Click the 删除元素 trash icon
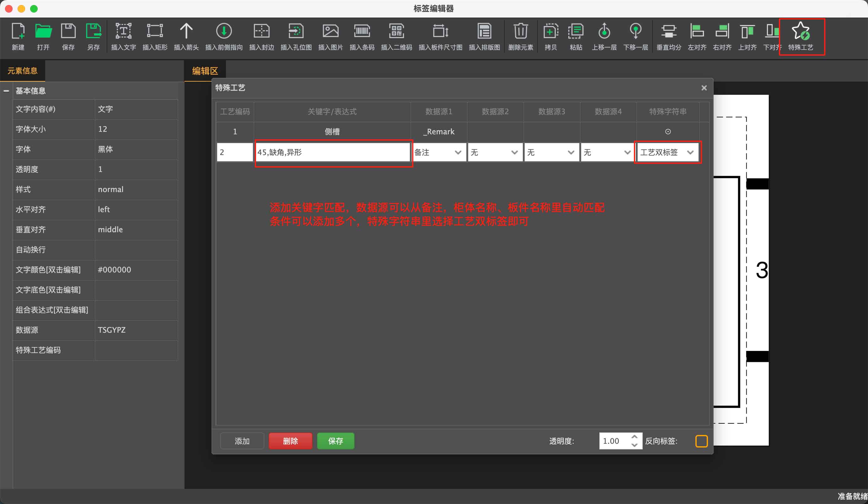Viewport: 868px width, 504px height. (x=521, y=31)
